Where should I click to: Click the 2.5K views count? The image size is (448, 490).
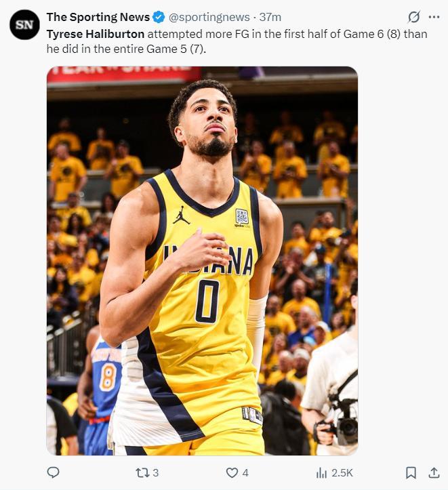(x=342, y=472)
